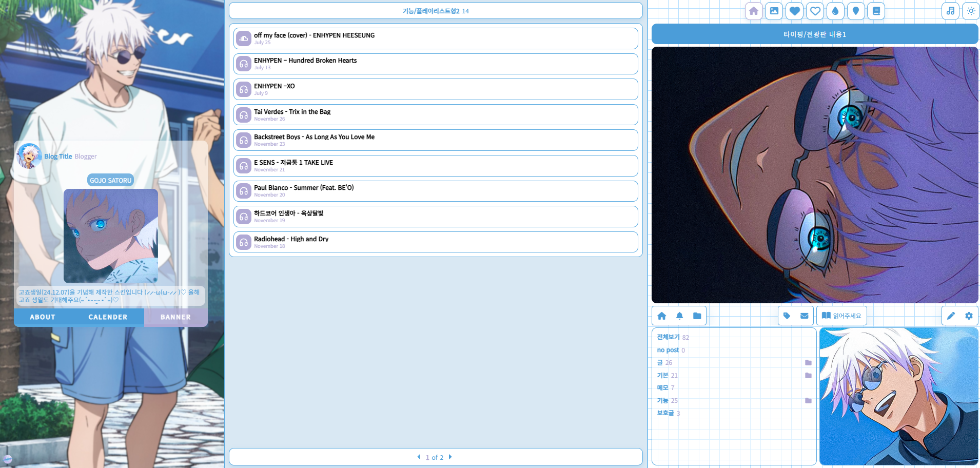The image size is (980, 468).
Task: Click headphone icon of 하드코어 인생아 track
Action: (x=243, y=217)
